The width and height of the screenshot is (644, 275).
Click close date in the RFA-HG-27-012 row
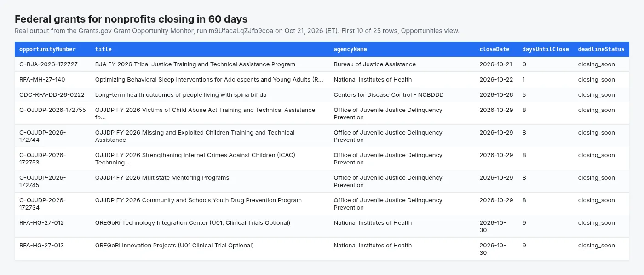(493, 227)
